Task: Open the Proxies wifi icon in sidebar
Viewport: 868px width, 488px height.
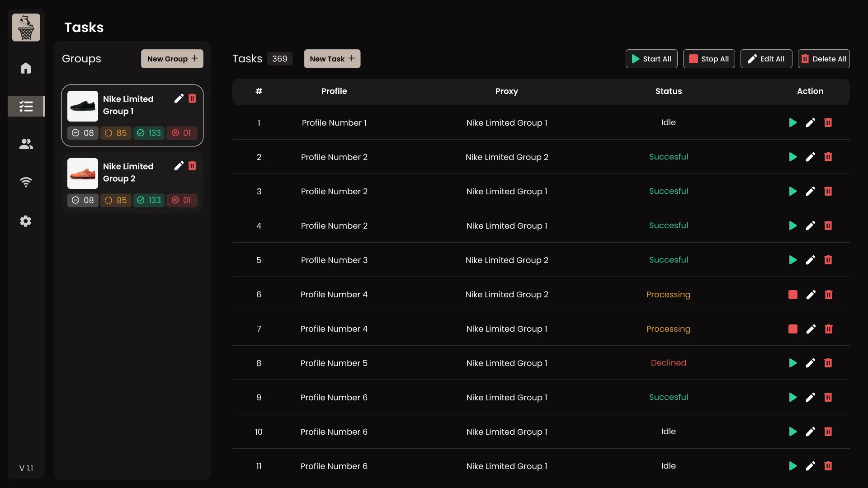Action: click(26, 182)
